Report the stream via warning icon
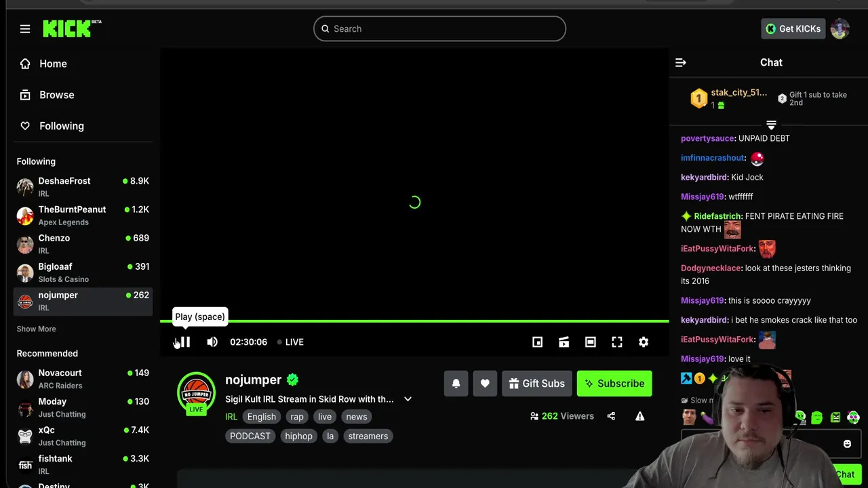This screenshot has height=488, width=868. click(x=639, y=416)
